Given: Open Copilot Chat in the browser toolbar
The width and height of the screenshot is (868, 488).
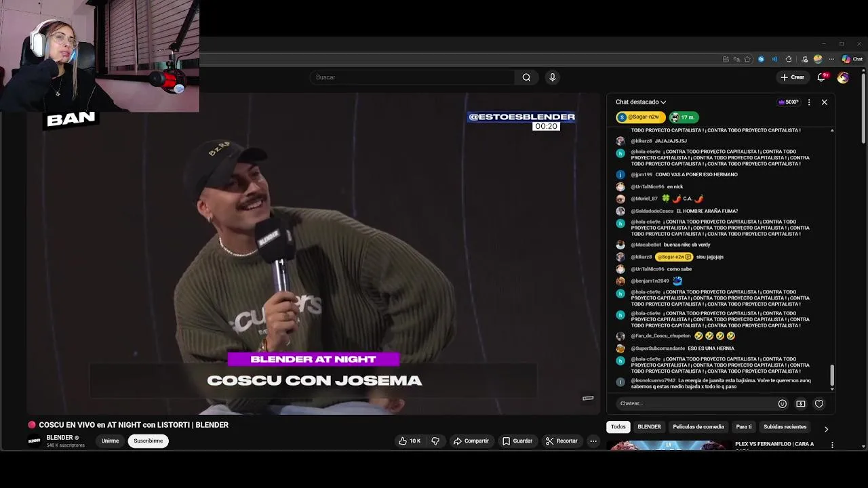Looking at the screenshot, I should pyautogui.click(x=852, y=59).
